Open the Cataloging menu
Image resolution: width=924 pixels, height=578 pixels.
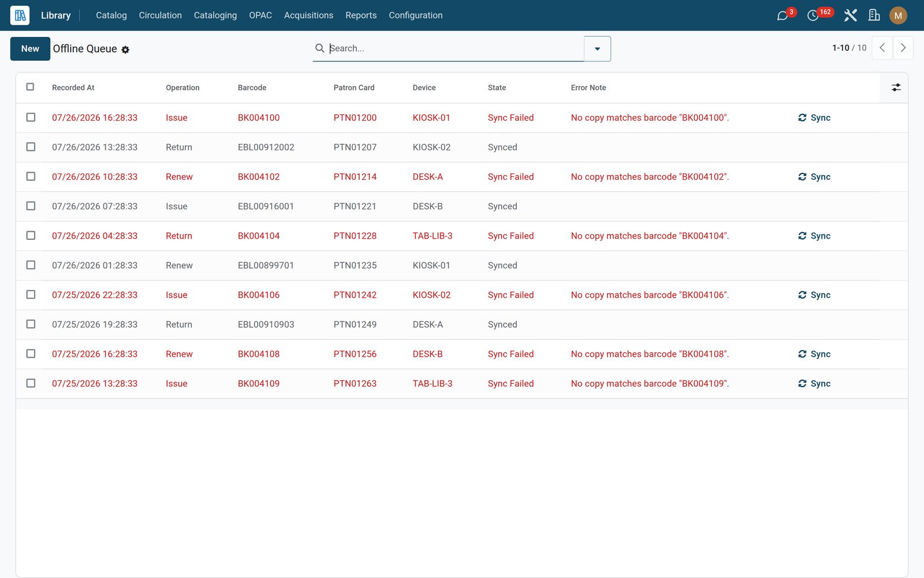(x=215, y=16)
